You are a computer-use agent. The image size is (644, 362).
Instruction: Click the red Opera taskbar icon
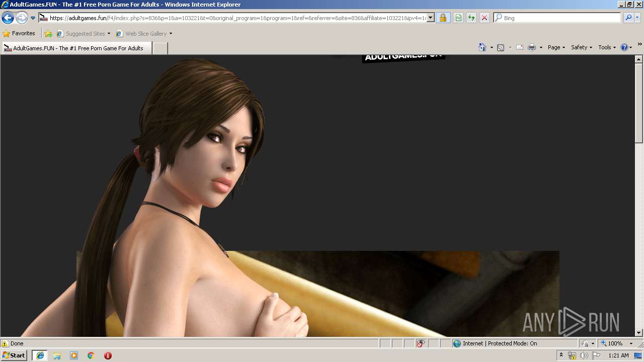pyautogui.click(x=108, y=355)
